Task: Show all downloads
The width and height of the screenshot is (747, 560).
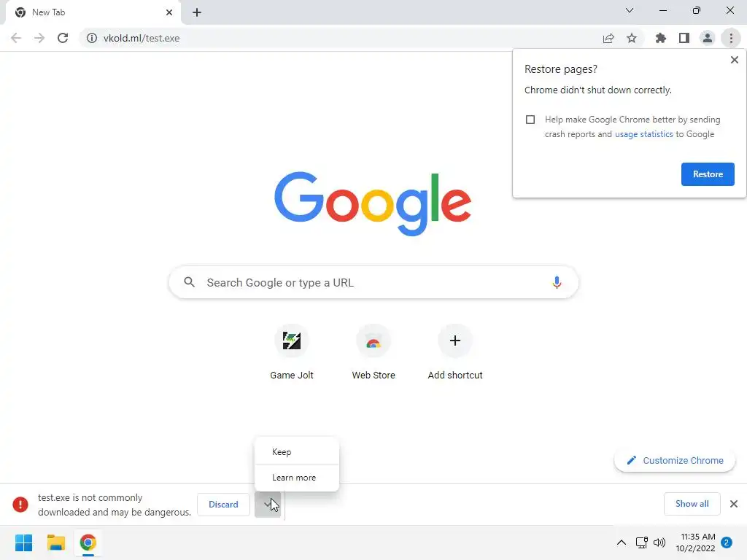Action: pos(692,504)
